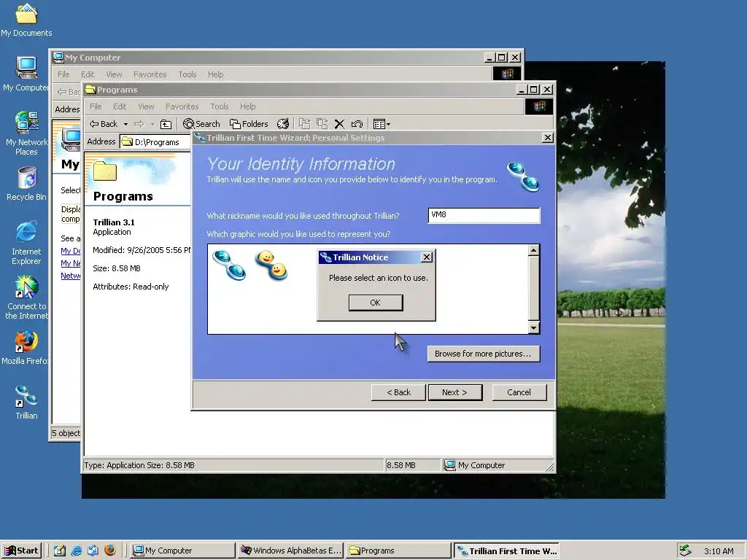747x560 pixels.
Task: Click OK in the Trillian Notice dialog
Action: [376, 303]
